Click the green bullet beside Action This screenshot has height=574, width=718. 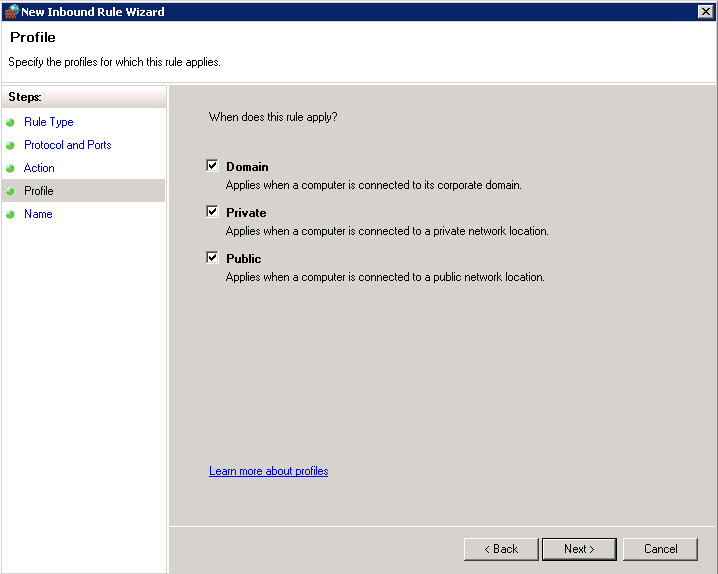click(11, 169)
